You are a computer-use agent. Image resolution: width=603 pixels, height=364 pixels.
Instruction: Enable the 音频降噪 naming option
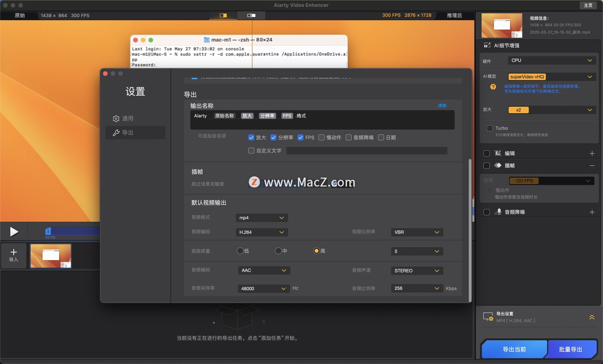pyautogui.click(x=348, y=137)
